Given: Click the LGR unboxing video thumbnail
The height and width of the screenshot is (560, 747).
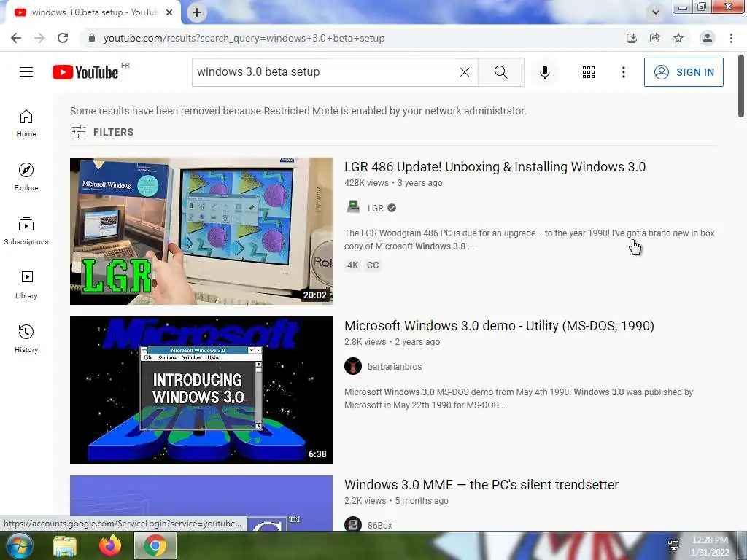Looking at the screenshot, I should pos(201,231).
